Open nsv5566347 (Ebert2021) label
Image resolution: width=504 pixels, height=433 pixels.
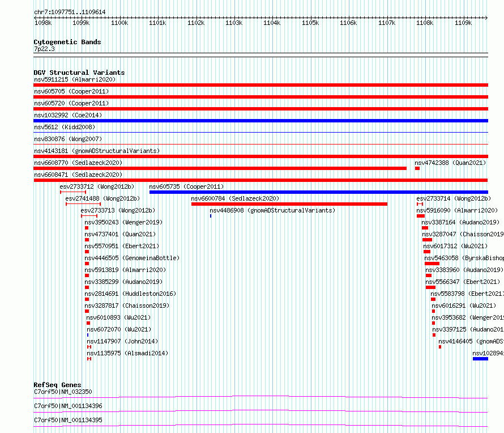tap(463, 282)
